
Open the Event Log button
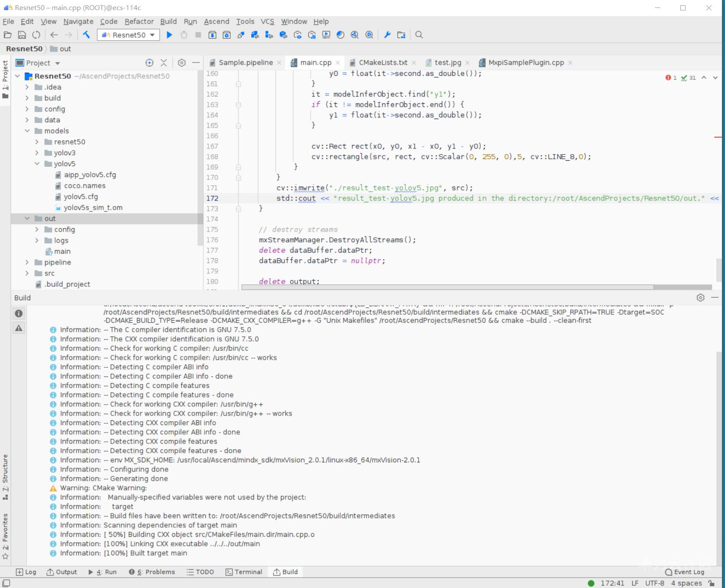pyautogui.click(x=685, y=572)
